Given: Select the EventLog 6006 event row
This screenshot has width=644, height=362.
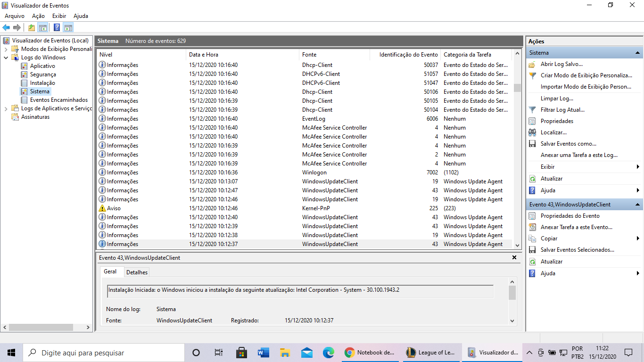Looking at the screenshot, I should pyautogui.click(x=304, y=119).
